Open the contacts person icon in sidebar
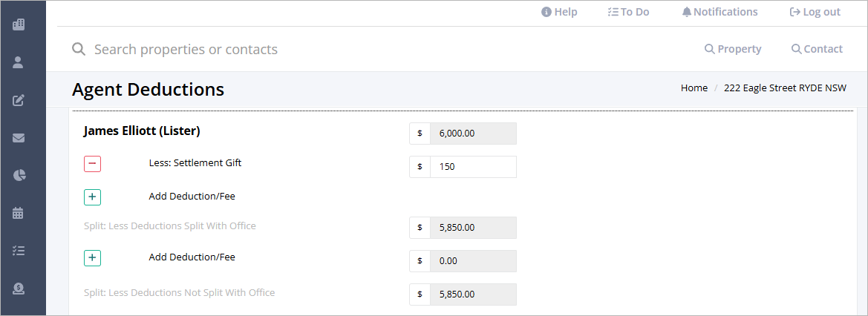This screenshot has width=868, height=316. [x=19, y=62]
